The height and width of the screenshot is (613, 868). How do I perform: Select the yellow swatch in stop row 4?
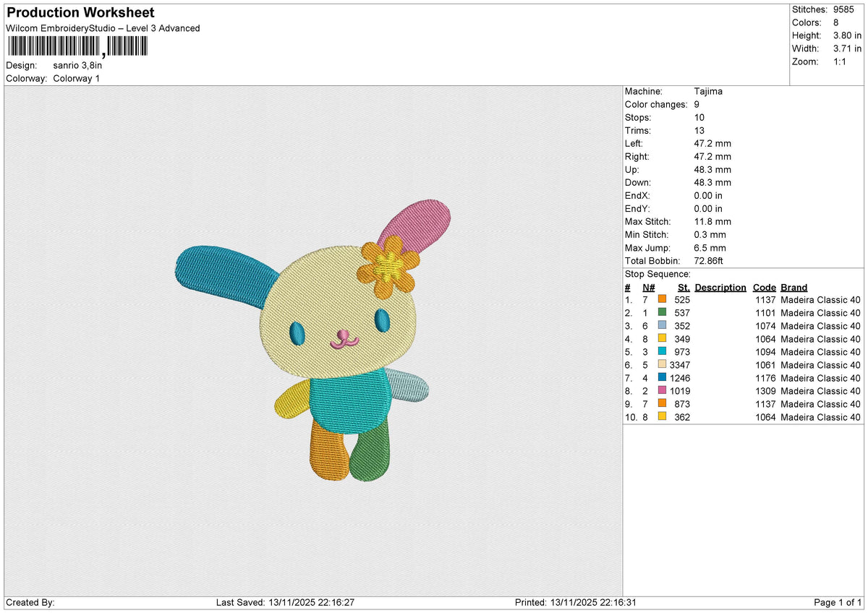(662, 338)
